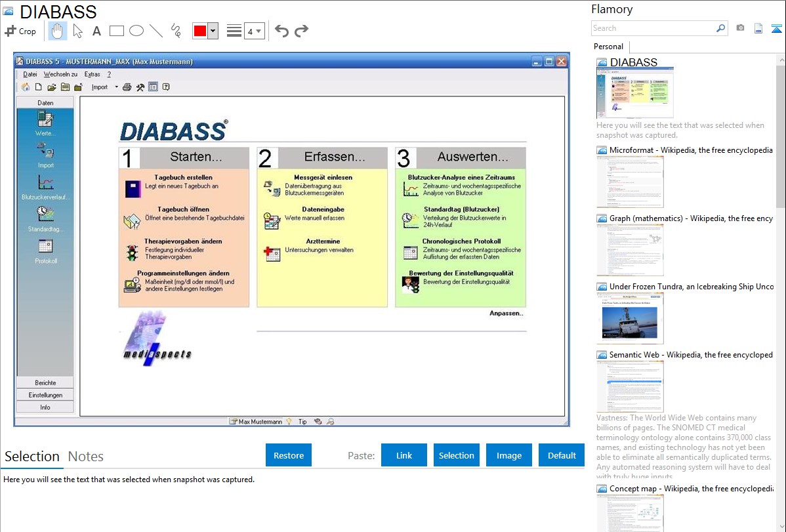The image size is (786, 532).
Task: Choose the text annotation tool
Action: 96,31
